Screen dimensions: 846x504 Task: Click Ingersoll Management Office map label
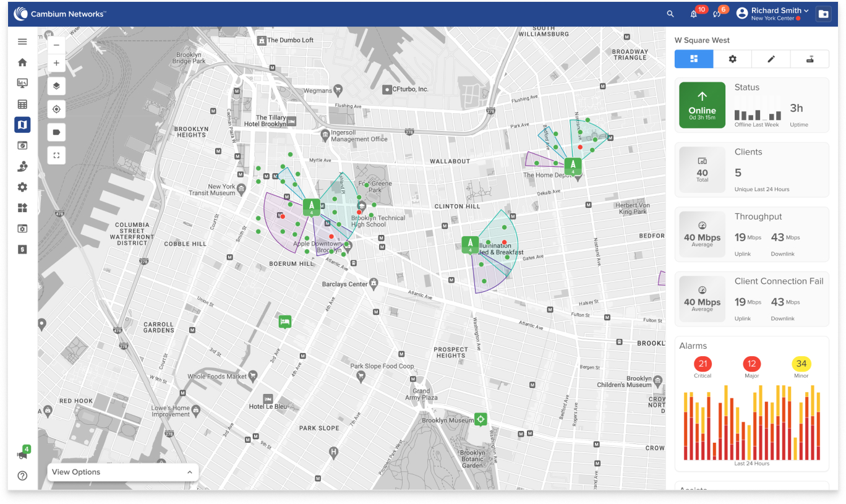click(x=359, y=136)
